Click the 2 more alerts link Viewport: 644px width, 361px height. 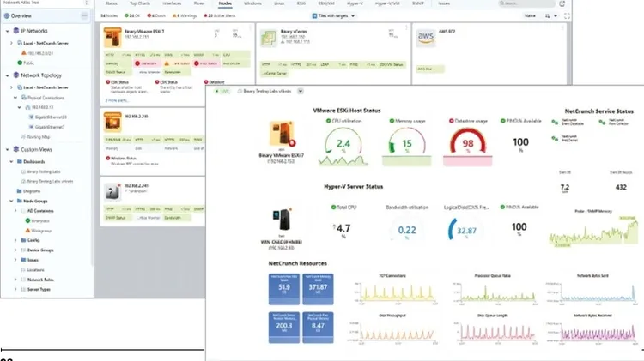(117, 100)
